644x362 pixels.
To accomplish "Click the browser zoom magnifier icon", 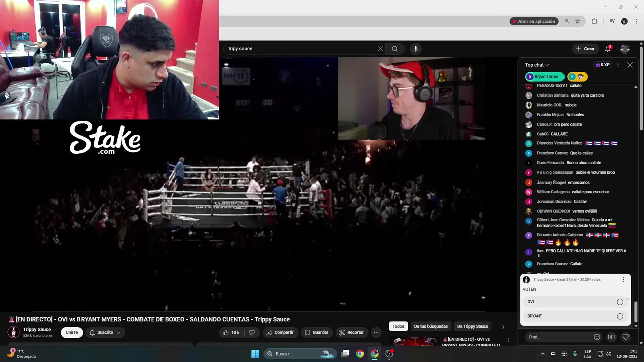I will pyautogui.click(x=567, y=21).
